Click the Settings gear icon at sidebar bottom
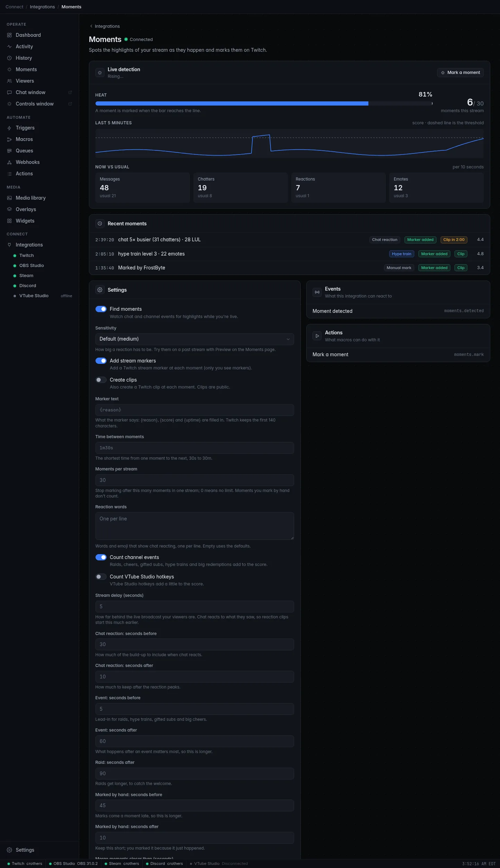The width and height of the screenshot is (500, 868). [9, 850]
